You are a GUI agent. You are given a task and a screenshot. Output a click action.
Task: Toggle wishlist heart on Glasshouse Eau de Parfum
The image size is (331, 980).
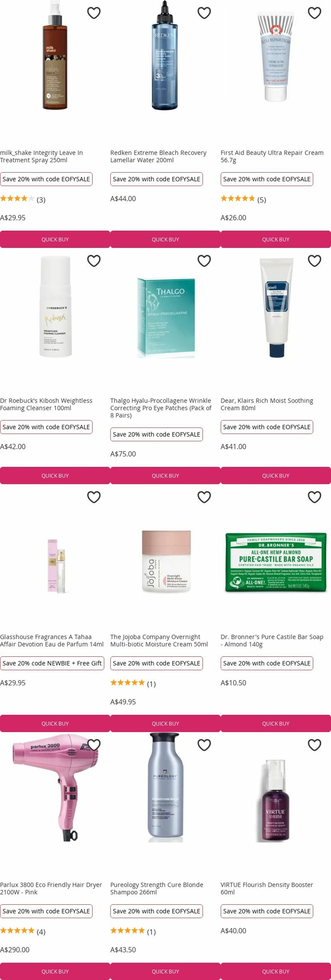(94, 497)
